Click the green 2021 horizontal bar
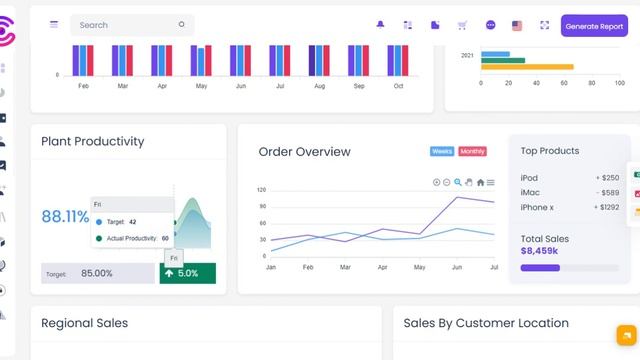This screenshot has height=360, width=640. [503, 60]
